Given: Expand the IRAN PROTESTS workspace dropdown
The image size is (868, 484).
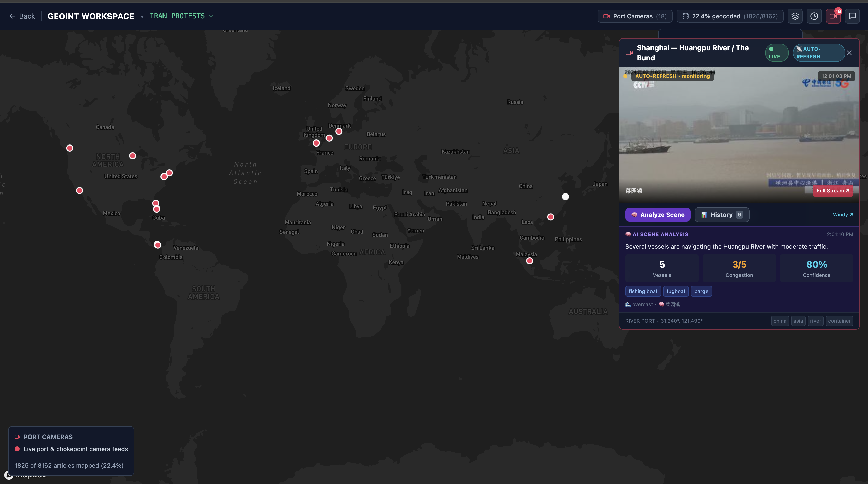Looking at the screenshot, I should (182, 16).
